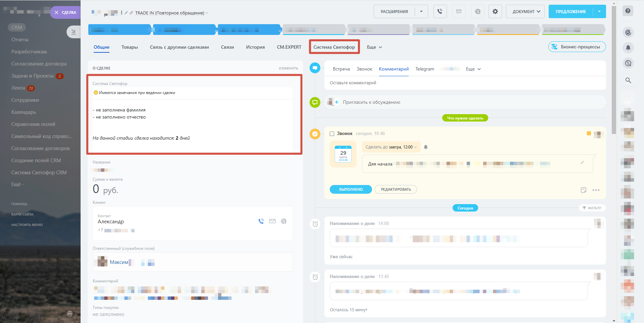Image resolution: width=644 pixels, height=323 pixels.
Task: Switch to the Telegram timeline tab
Action: coord(425,69)
